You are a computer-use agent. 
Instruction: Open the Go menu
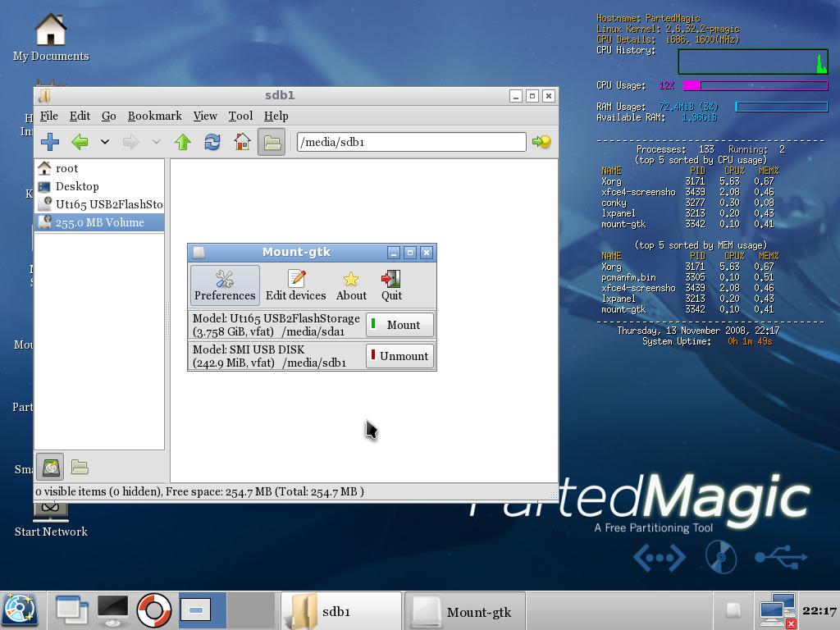[x=109, y=116]
